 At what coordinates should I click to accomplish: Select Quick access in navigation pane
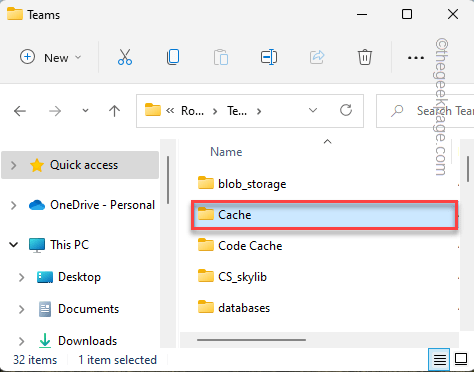tap(80, 165)
